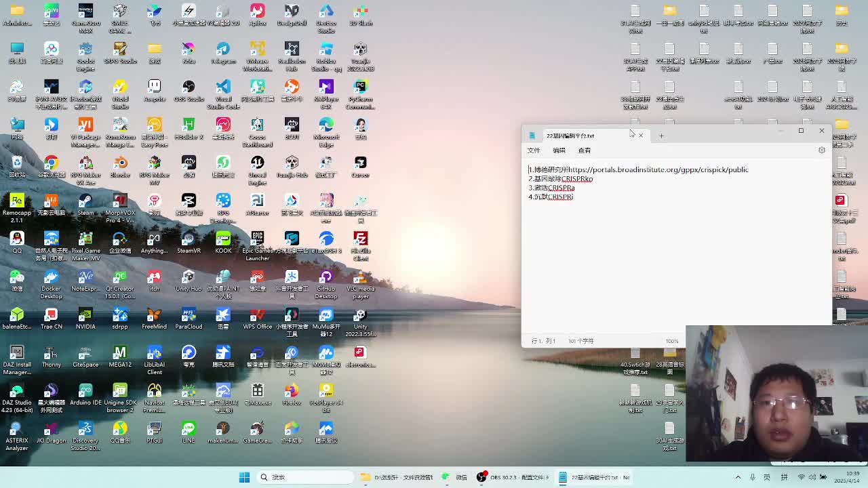The width and height of the screenshot is (868, 488).
Task: Show hidden system tray icons
Action: point(738,477)
